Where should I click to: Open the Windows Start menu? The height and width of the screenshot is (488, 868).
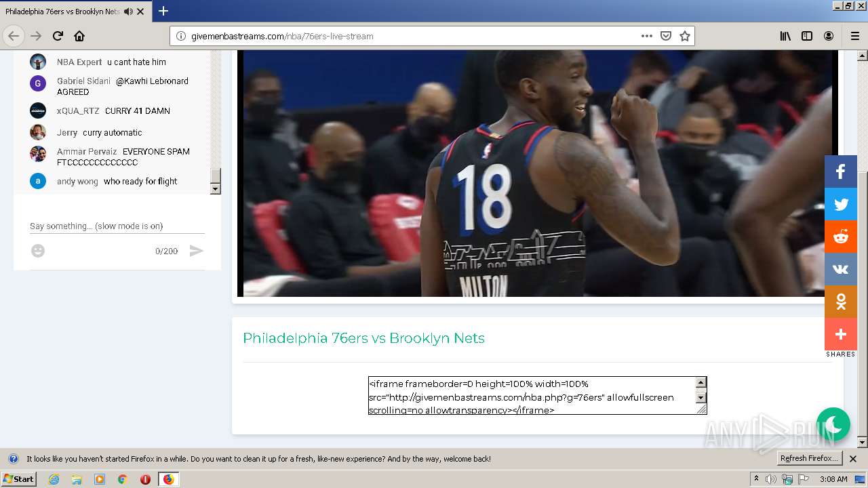[18, 479]
